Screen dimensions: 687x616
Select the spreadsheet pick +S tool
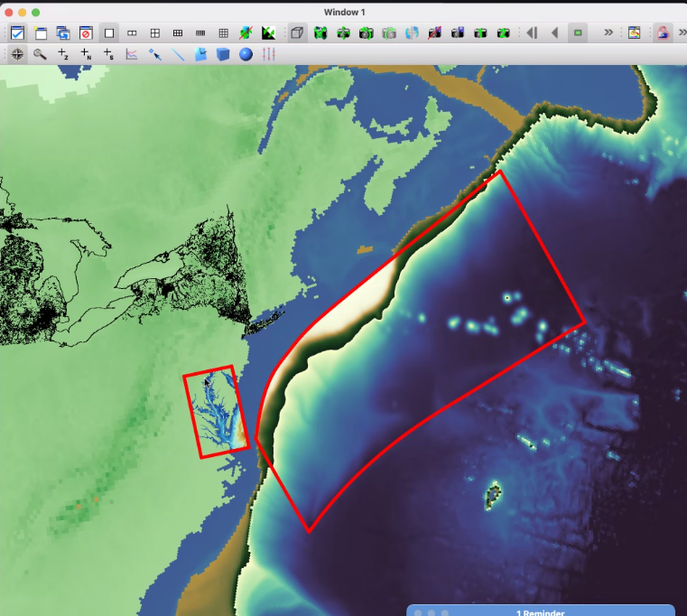pyautogui.click(x=108, y=54)
